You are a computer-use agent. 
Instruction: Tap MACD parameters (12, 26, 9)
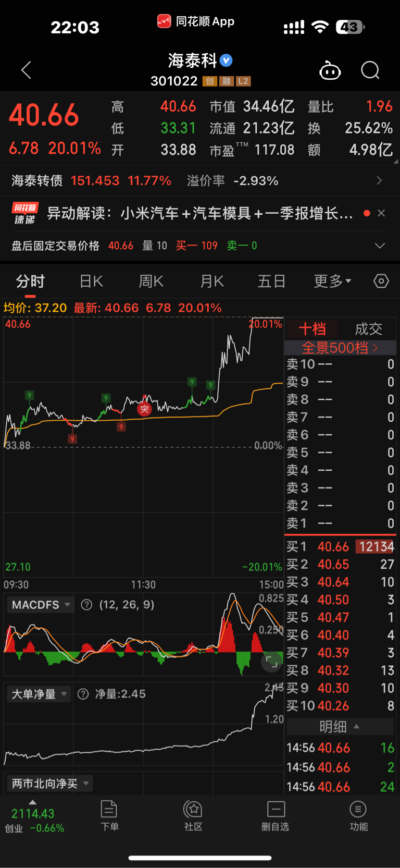click(127, 605)
